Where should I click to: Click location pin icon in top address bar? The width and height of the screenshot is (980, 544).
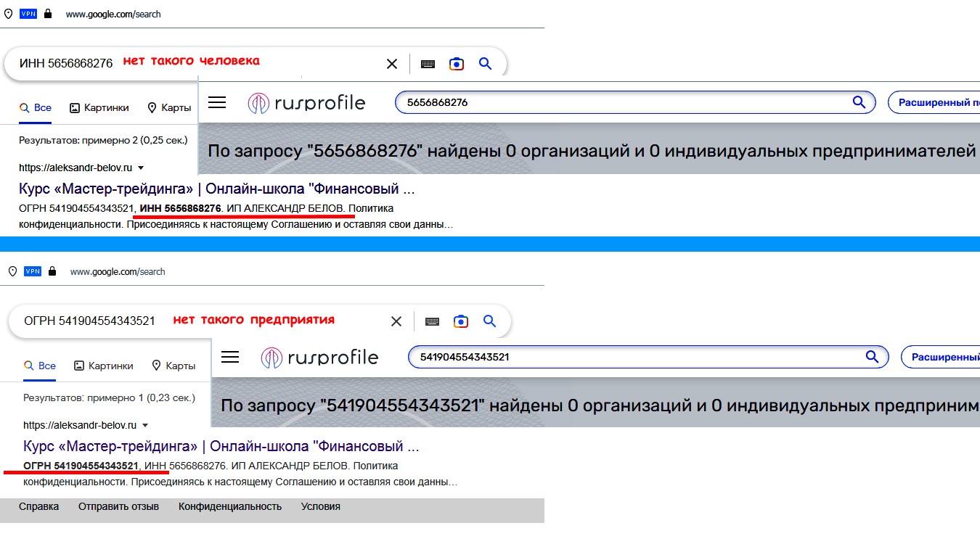[x=8, y=14]
